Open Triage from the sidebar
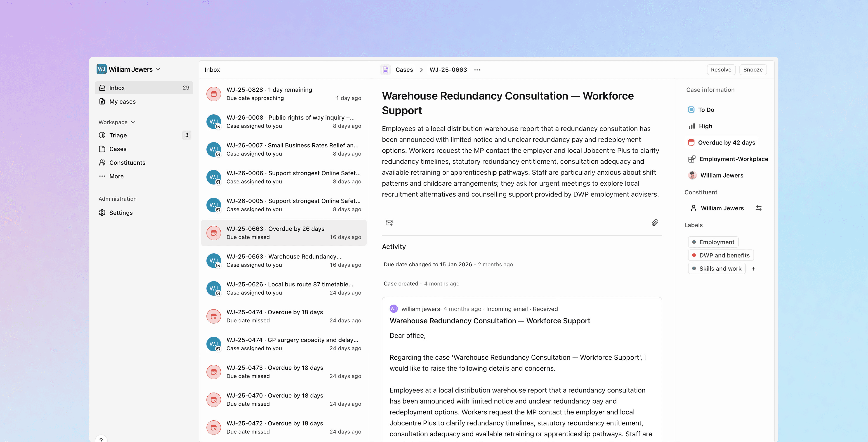868x442 pixels. point(118,135)
